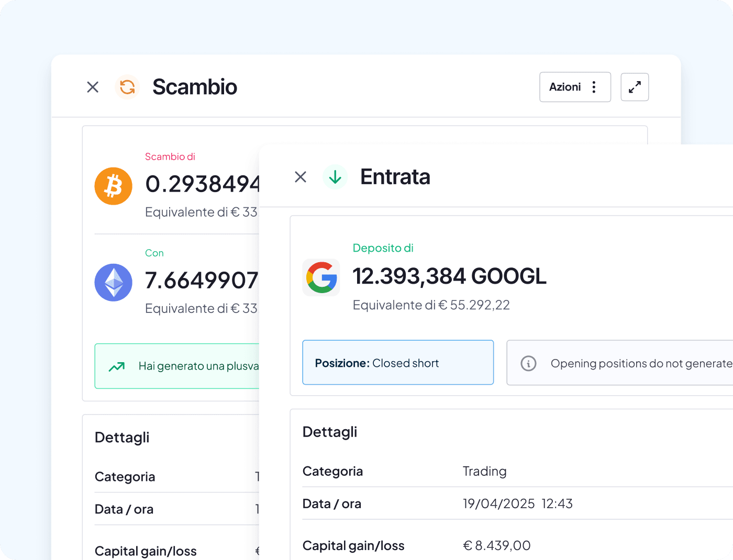733x560 pixels.
Task: Click the green down-arrow Entrata icon
Action: (335, 177)
